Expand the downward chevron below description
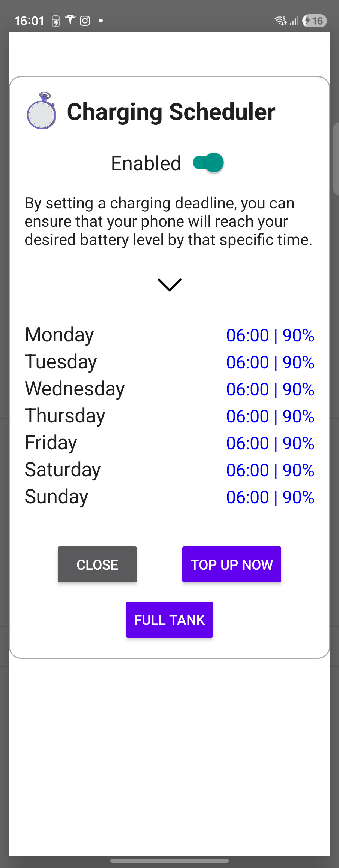339x868 pixels. 169,284
